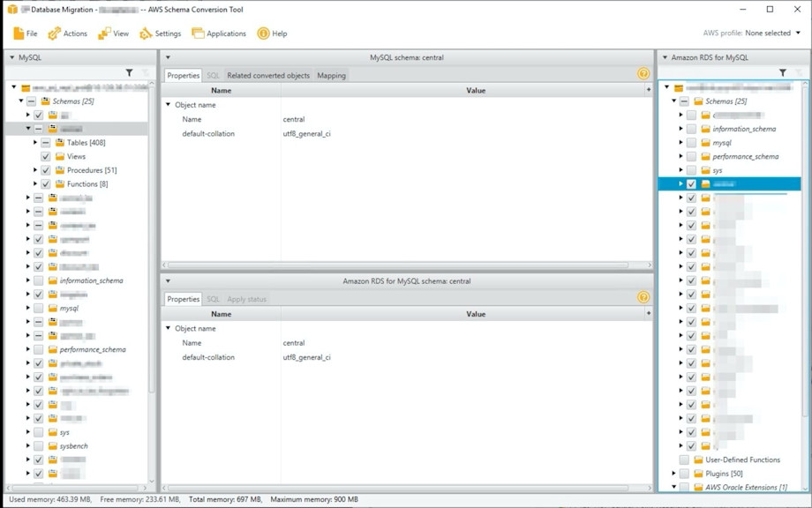Switch to Related converted objects tab
The image size is (812, 508).
[268, 76]
